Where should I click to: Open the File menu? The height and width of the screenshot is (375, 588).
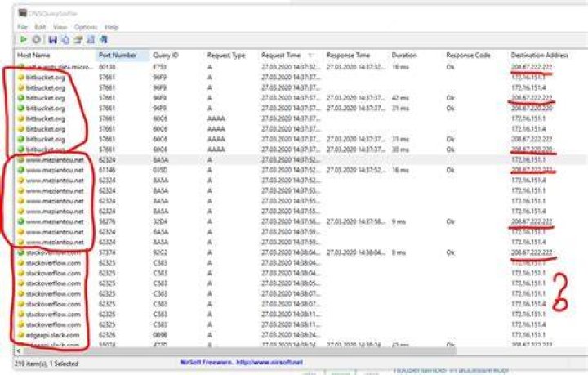(x=22, y=27)
